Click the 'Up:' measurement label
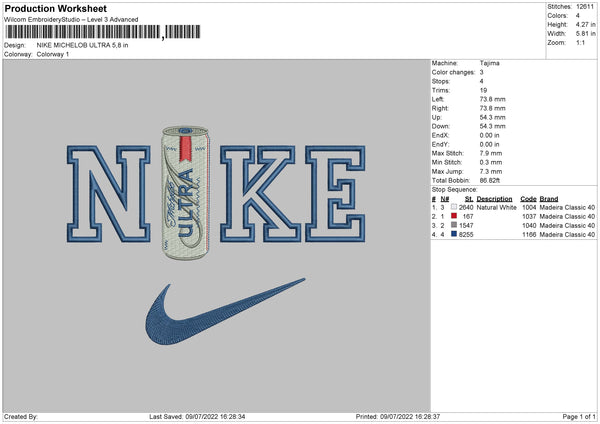The height and width of the screenshot is (424, 600). tap(436, 117)
